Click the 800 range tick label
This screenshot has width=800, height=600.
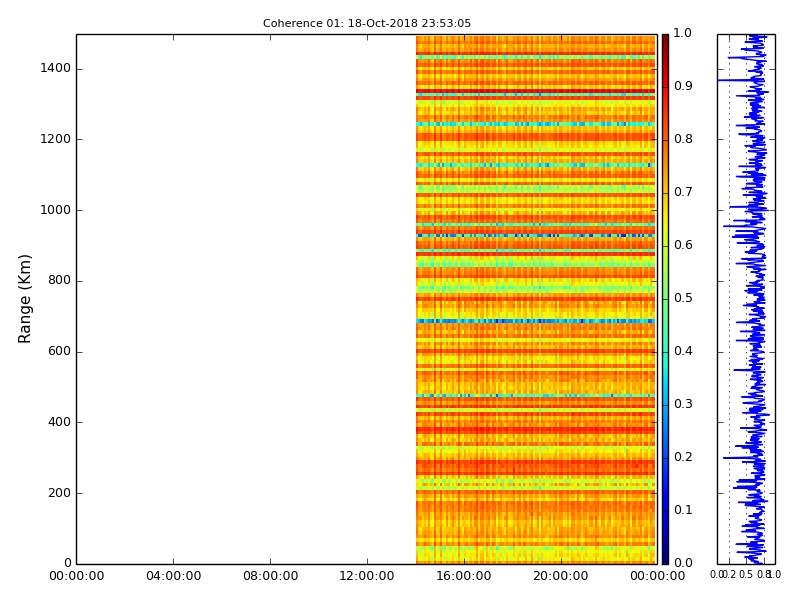tap(59, 280)
